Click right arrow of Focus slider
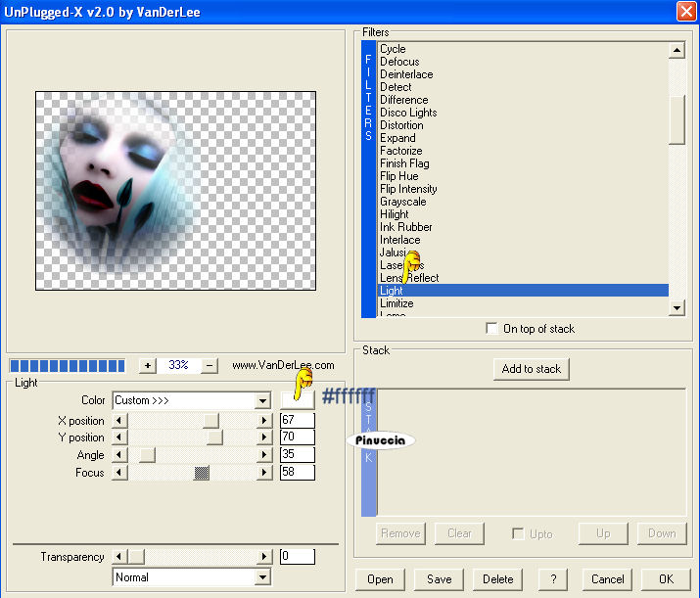Screen dimensions: 700x598 (x=263, y=472)
